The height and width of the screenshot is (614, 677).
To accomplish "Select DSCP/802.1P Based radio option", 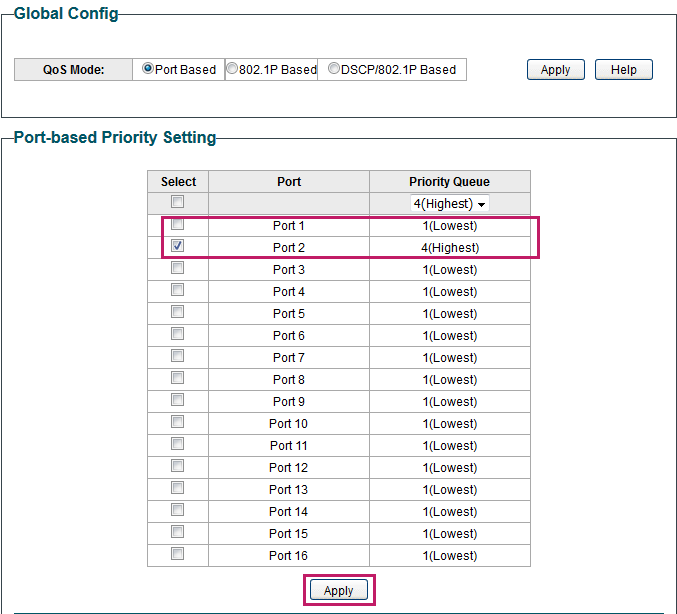I will click(333, 69).
